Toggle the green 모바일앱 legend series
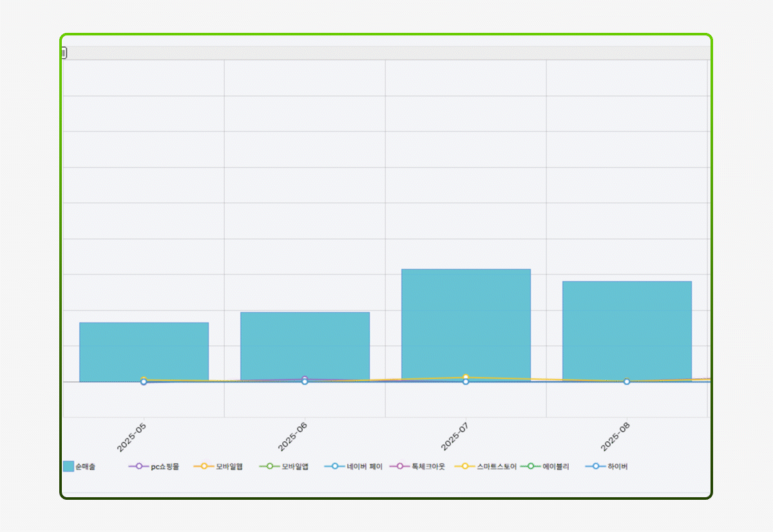The width and height of the screenshot is (773, 532). [x=270, y=466]
